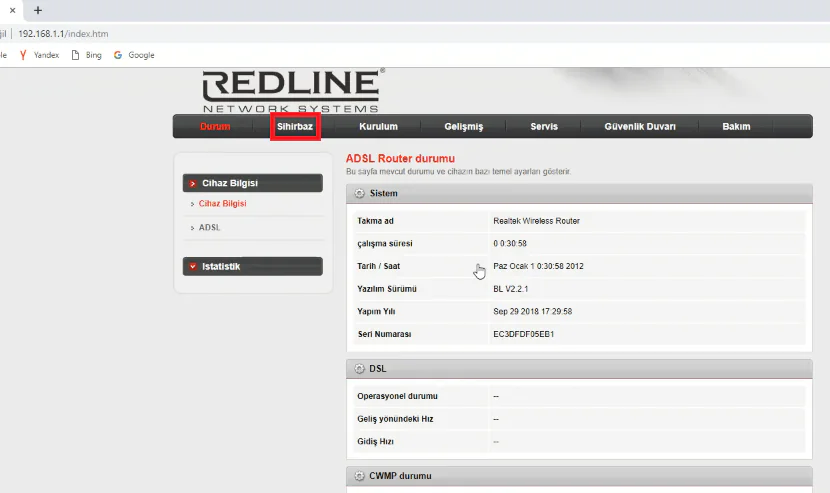Open the ADSL sidebar link
The height and width of the screenshot is (493, 830).
(209, 228)
